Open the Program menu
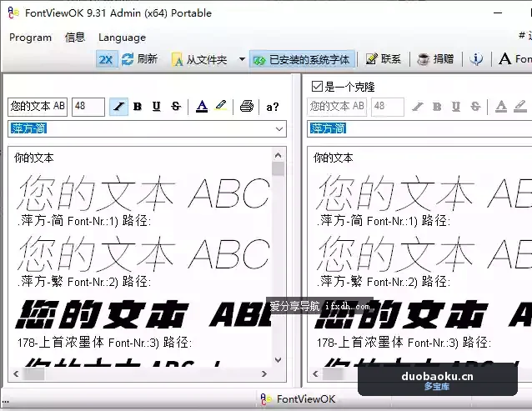Image resolution: width=532 pixels, height=411 pixels. [x=31, y=38]
